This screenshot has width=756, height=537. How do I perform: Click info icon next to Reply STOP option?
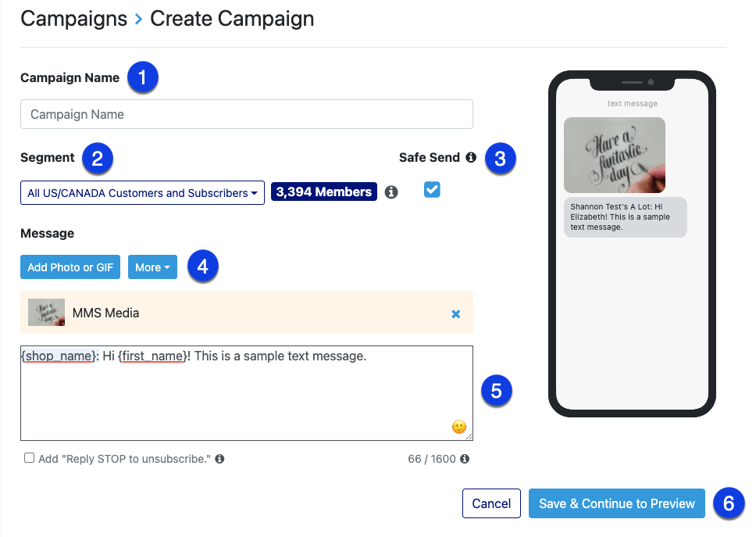click(219, 459)
